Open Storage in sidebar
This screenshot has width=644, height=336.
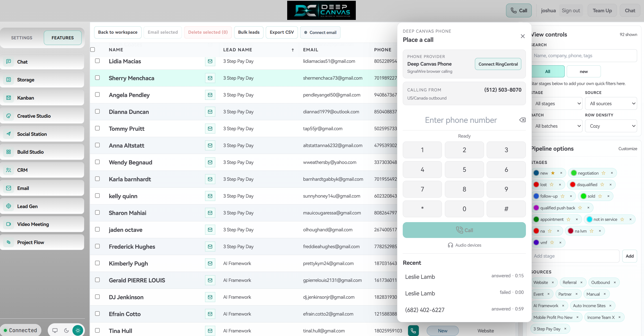pyautogui.click(x=42, y=80)
